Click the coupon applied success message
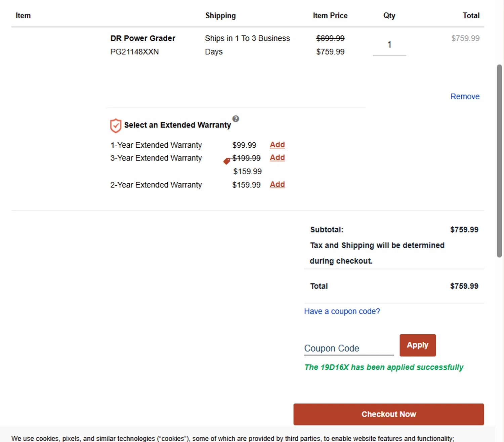 (x=384, y=367)
